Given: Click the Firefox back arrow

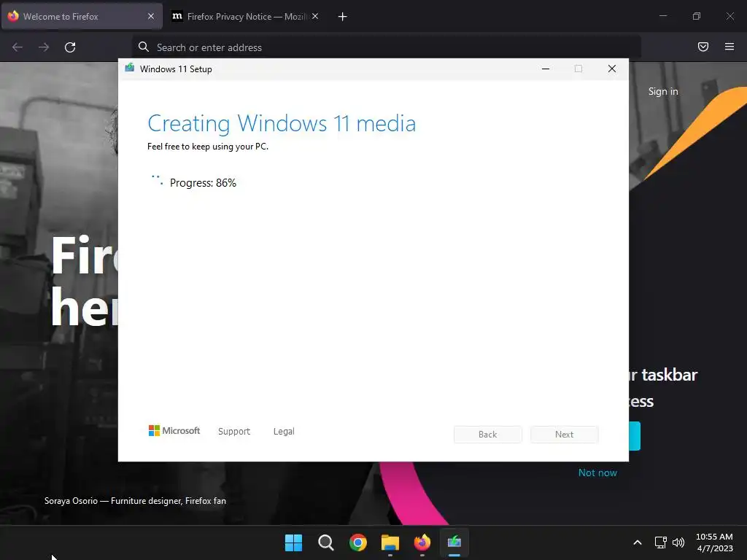Looking at the screenshot, I should pyautogui.click(x=18, y=47).
